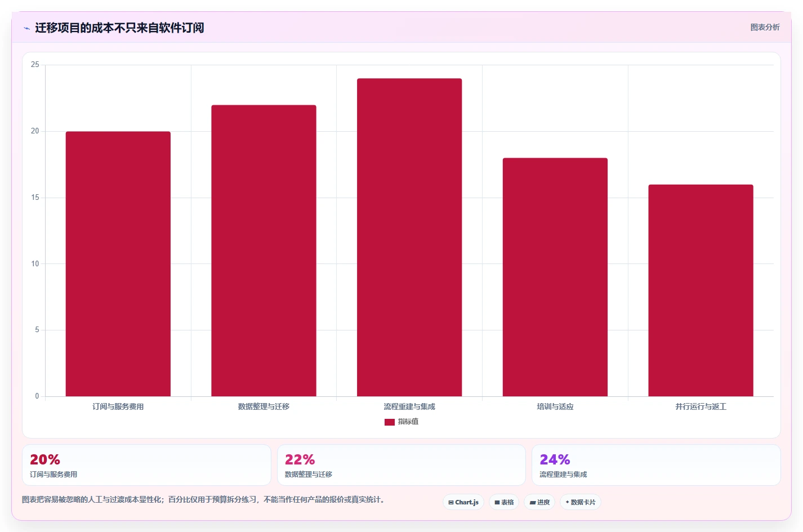Click the 数据整理与迁移 axis label
The width and height of the screenshot is (803, 532).
(264, 406)
